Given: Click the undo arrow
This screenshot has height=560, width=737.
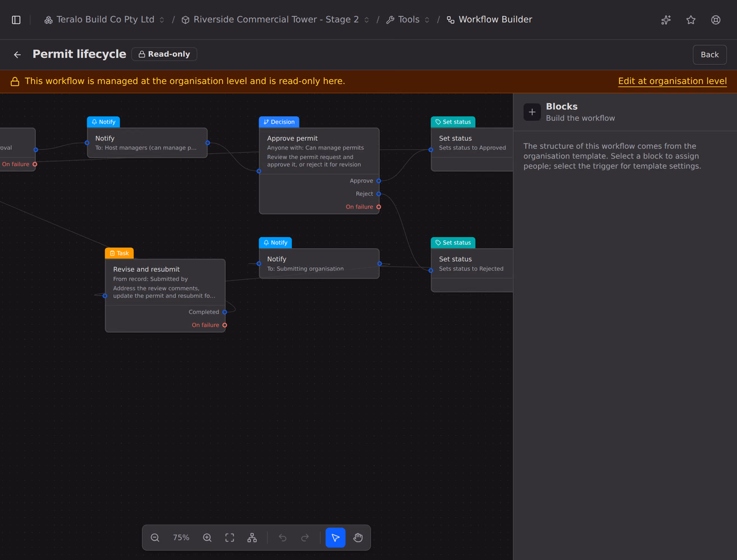Looking at the screenshot, I should (283, 538).
